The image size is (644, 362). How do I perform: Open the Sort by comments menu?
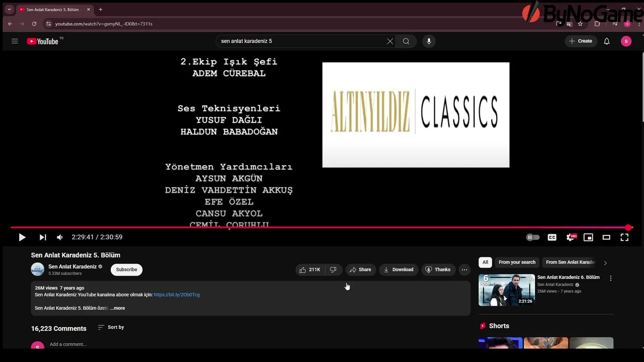[x=111, y=327]
